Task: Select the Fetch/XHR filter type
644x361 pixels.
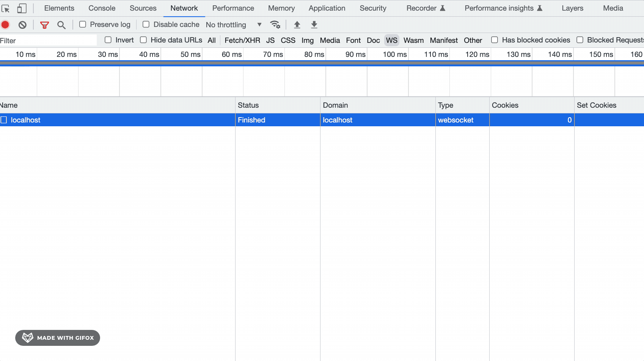Action: [242, 40]
